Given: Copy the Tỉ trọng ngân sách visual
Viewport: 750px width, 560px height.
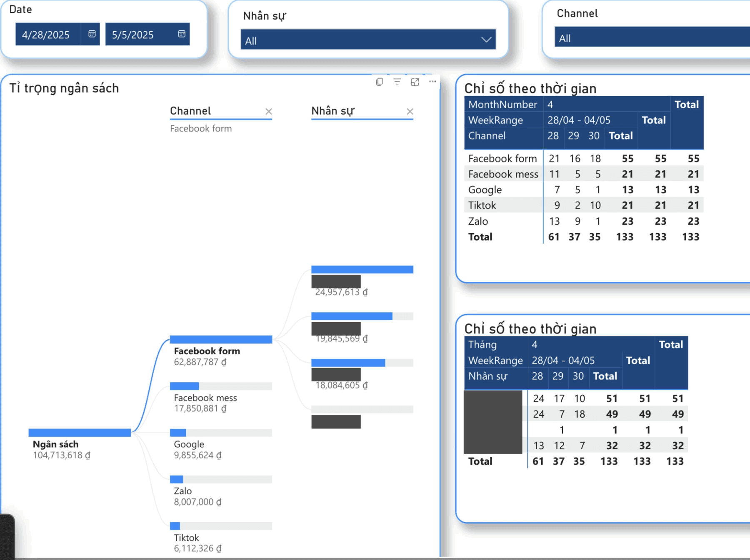Looking at the screenshot, I should point(379,82).
